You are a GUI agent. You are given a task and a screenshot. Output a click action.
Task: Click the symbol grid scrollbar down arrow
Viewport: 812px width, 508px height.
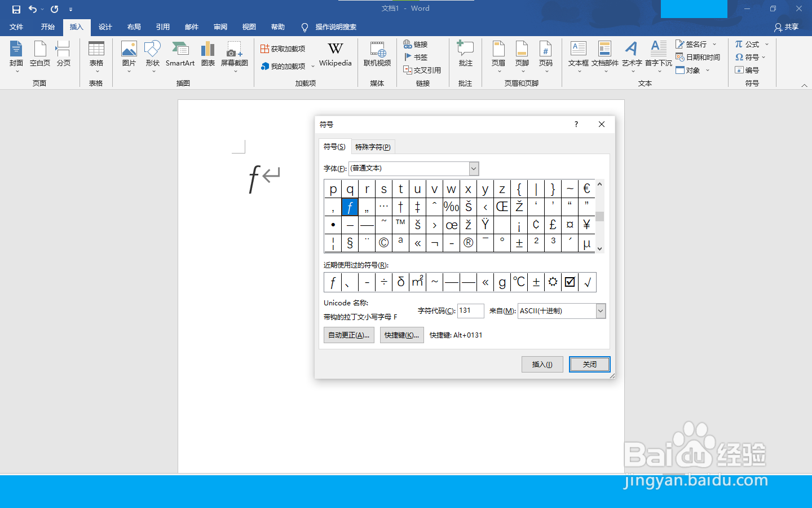(x=599, y=248)
